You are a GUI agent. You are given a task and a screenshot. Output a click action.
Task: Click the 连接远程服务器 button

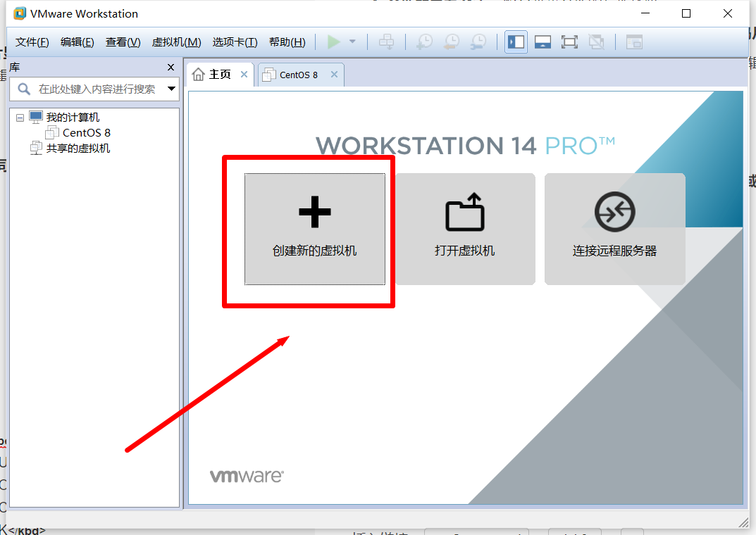click(614, 229)
